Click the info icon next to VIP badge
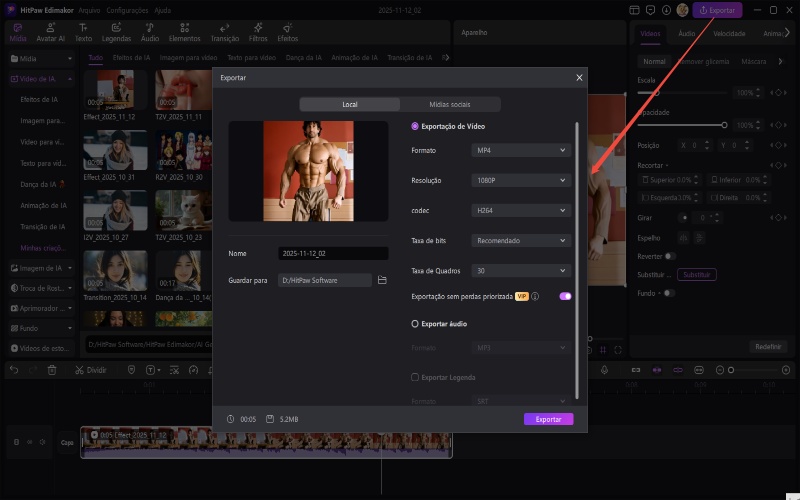The width and height of the screenshot is (800, 500). point(536,297)
